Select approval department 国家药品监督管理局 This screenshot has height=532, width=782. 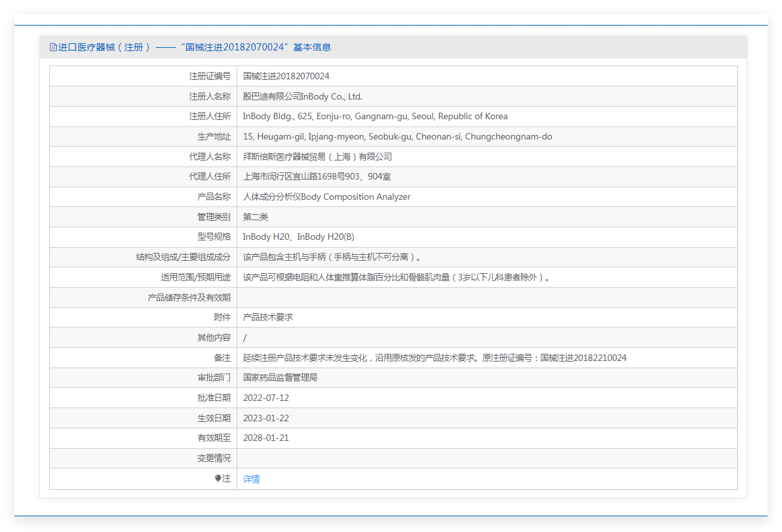[281, 377]
